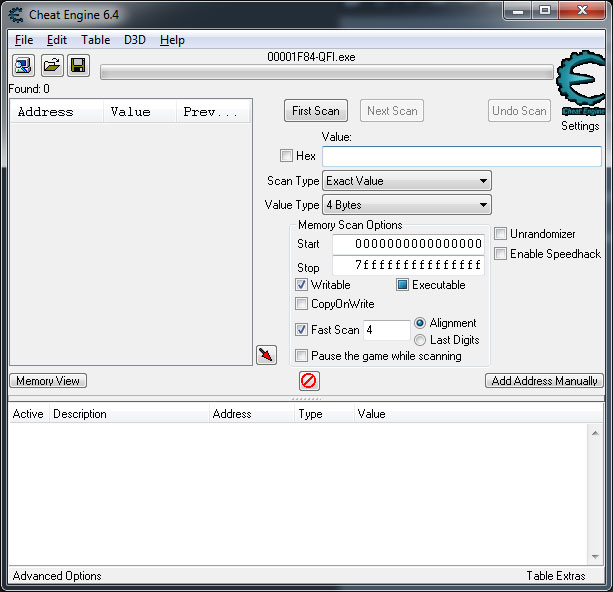
Task: Uncheck the Writable checkbox
Action: pyautogui.click(x=301, y=285)
